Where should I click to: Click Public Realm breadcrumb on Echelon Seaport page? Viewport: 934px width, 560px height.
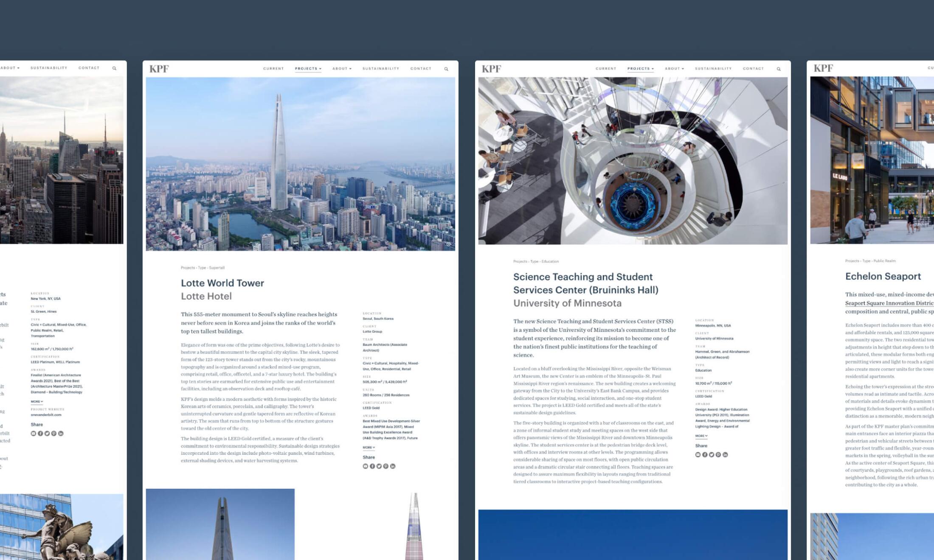click(x=884, y=261)
